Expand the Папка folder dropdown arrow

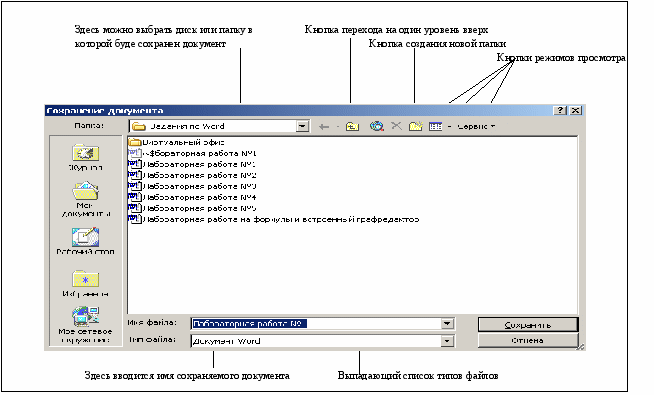coord(302,126)
